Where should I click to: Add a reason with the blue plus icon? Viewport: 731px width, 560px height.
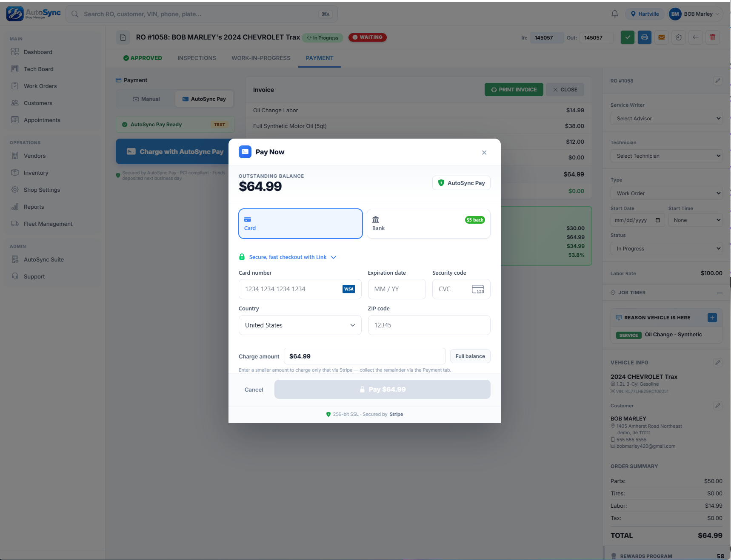tap(712, 318)
